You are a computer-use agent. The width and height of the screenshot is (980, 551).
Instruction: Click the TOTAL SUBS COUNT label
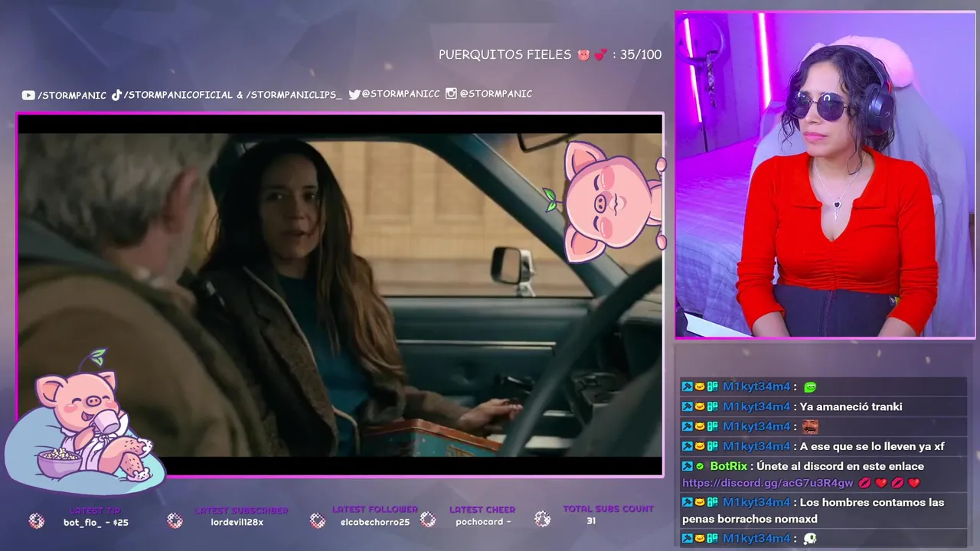pyautogui.click(x=609, y=509)
